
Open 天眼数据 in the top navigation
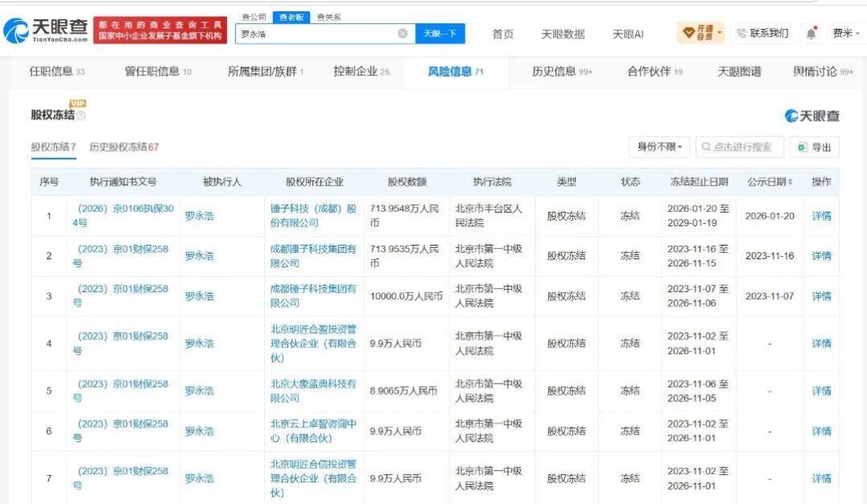click(x=563, y=35)
